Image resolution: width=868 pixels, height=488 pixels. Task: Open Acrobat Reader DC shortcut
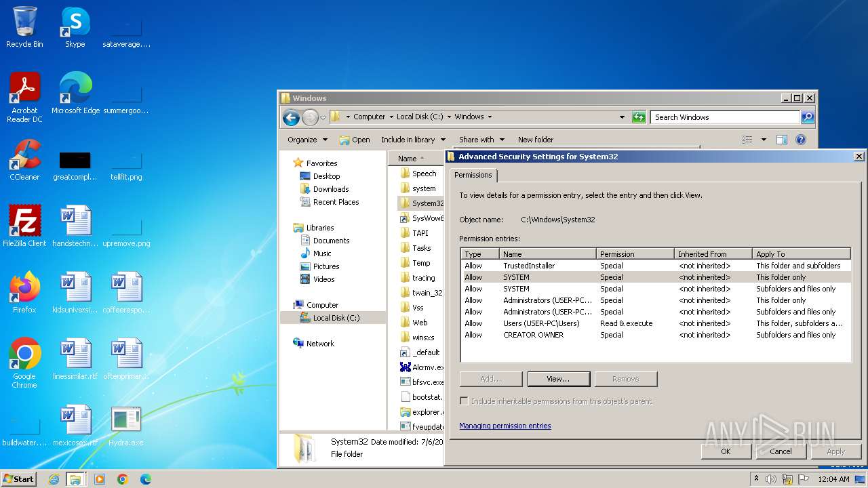coord(24,98)
